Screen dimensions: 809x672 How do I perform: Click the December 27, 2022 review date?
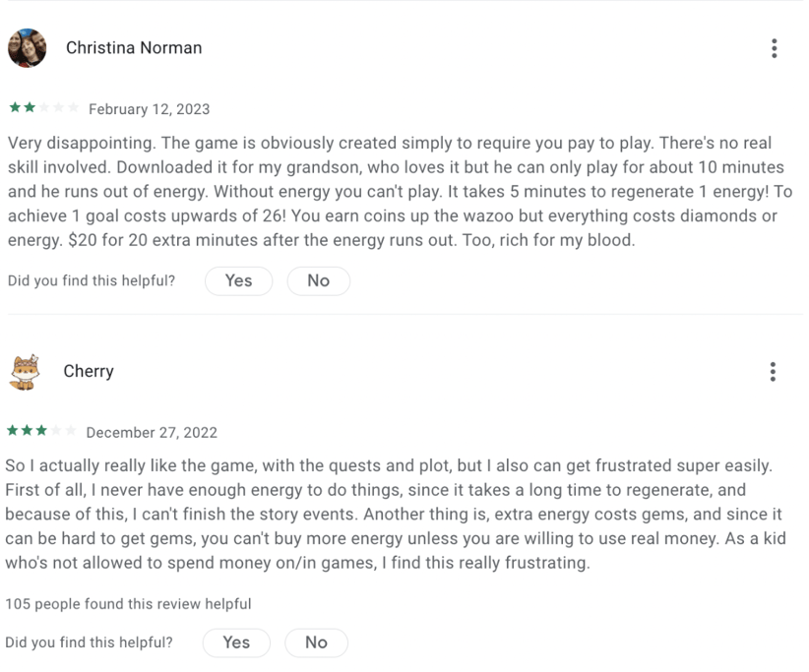(152, 433)
